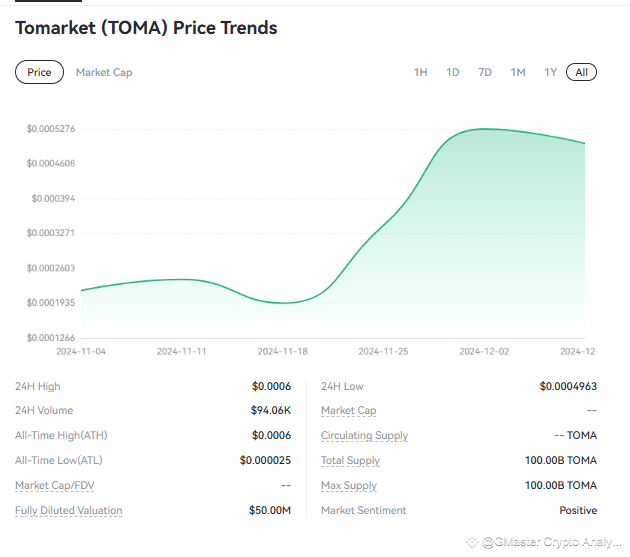
Task: Click the price line peak on chart
Action: pyautogui.click(x=484, y=129)
